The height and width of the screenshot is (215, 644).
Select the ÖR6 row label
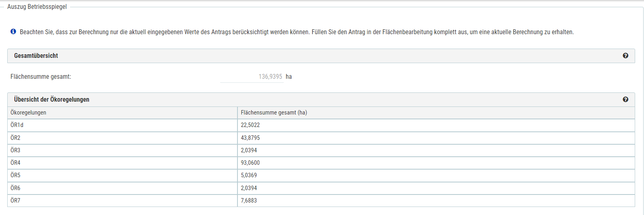pos(15,188)
